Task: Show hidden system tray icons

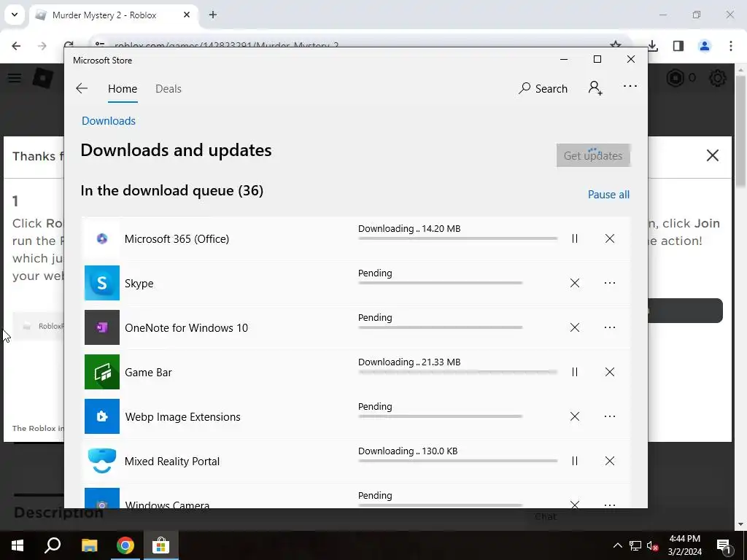Action: [617, 545]
